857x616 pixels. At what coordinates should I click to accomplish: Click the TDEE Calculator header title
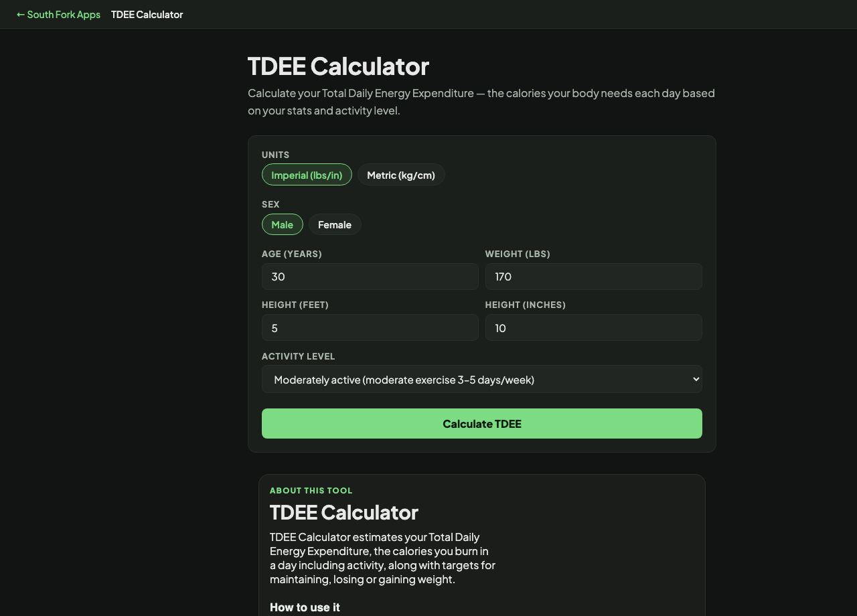coord(147,14)
